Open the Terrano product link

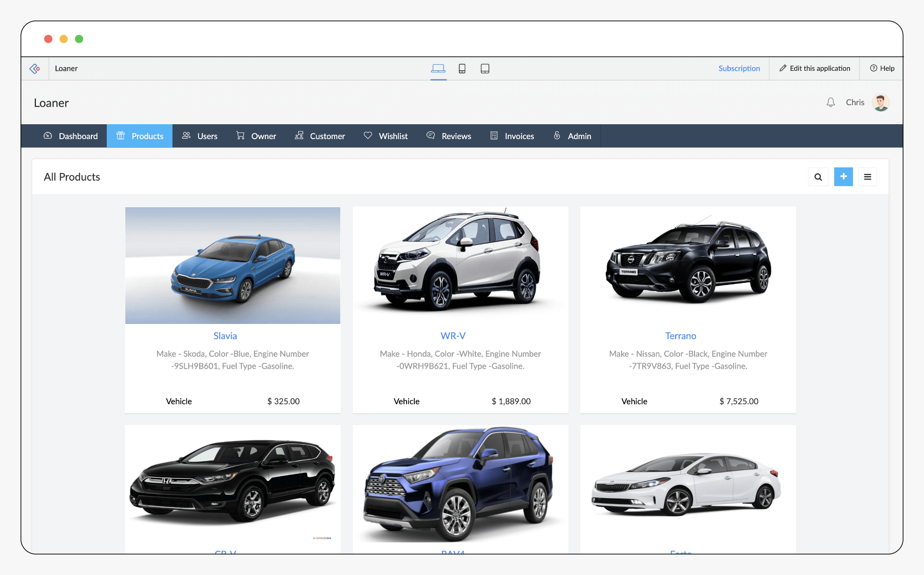tap(681, 336)
